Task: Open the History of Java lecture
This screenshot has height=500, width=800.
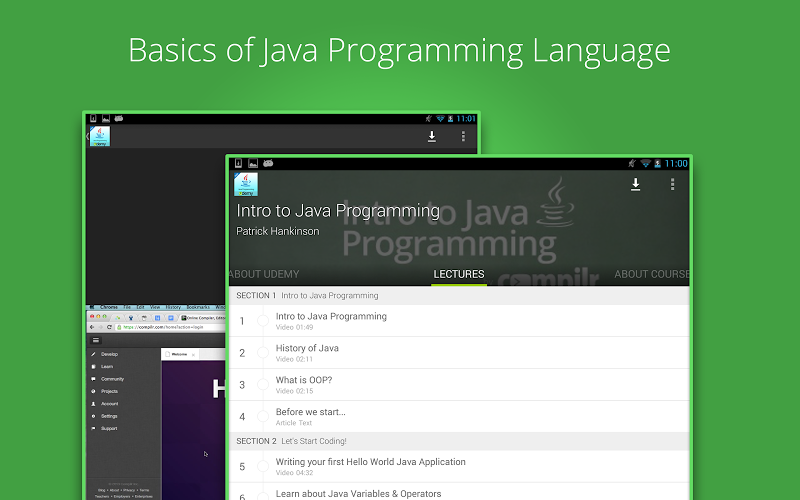Action: click(x=307, y=352)
